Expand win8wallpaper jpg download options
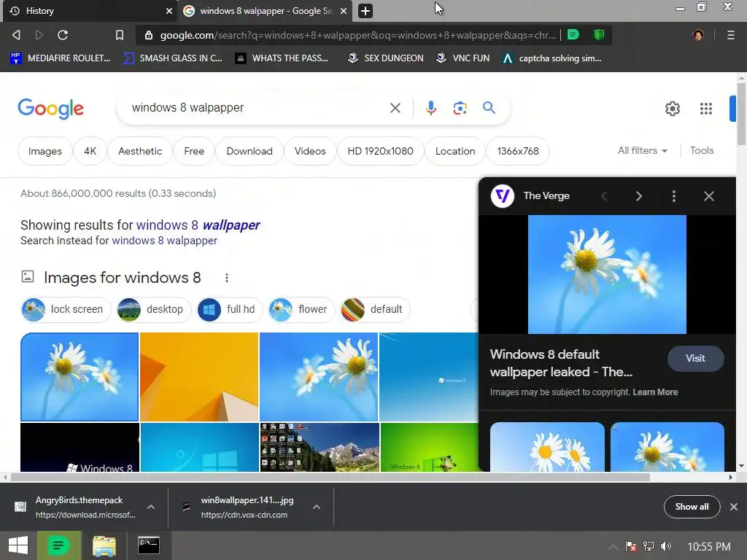747x560 pixels. 316,507
